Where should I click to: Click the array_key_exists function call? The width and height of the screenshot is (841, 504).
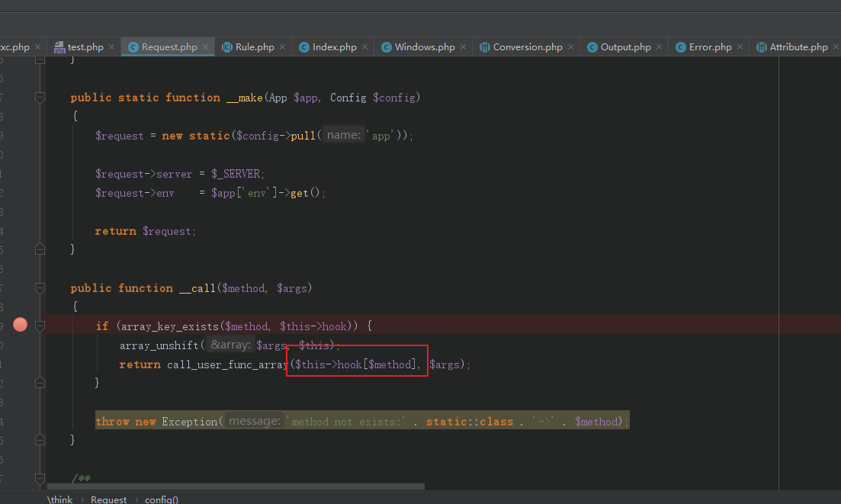pos(170,326)
